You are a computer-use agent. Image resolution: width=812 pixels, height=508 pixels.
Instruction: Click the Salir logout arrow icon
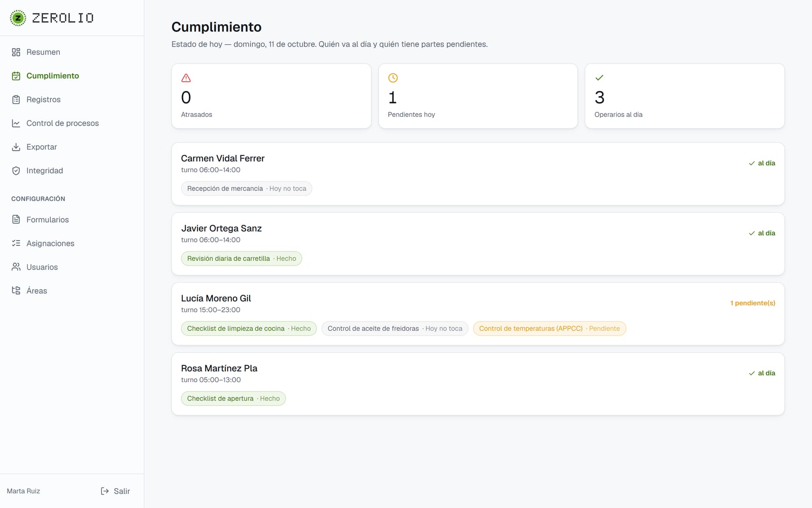(x=105, y=491)
